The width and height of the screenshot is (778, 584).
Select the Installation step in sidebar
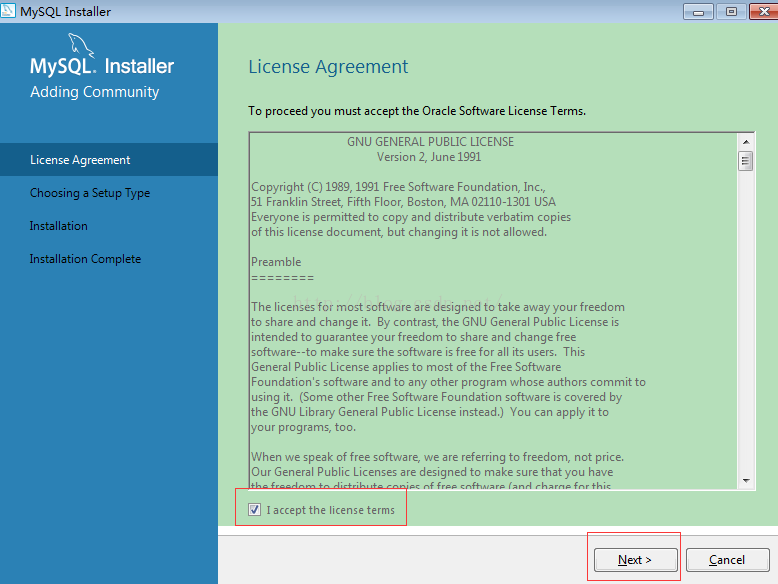click(x=59, y=226)
